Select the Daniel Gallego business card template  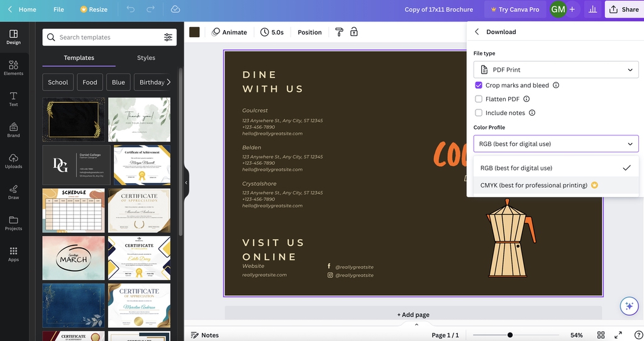76,165
